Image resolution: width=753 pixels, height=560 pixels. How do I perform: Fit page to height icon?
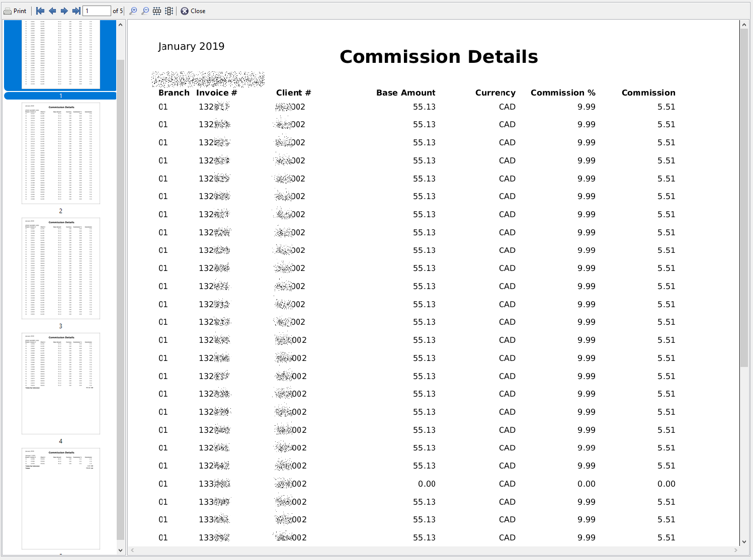(169, 11)
